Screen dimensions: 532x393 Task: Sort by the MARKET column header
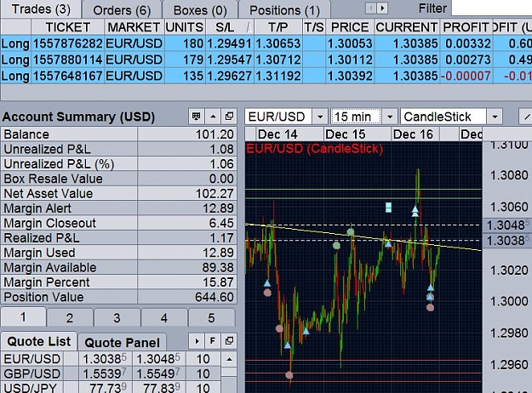[134, 27]
